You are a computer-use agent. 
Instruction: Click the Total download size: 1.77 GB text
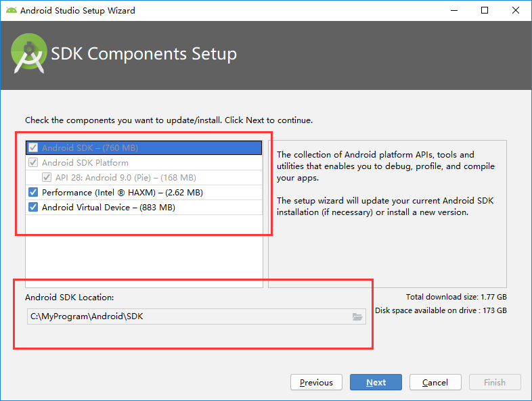(x=456, y=297)
